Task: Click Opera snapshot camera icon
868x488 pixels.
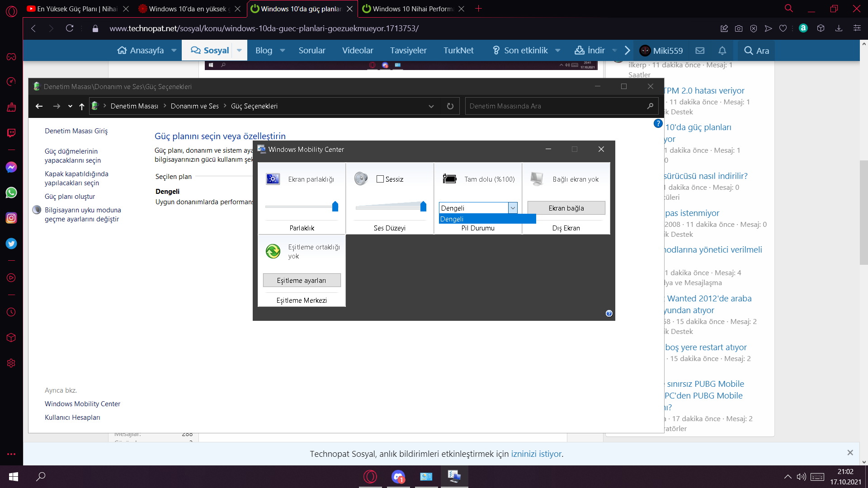Action: 739,28
